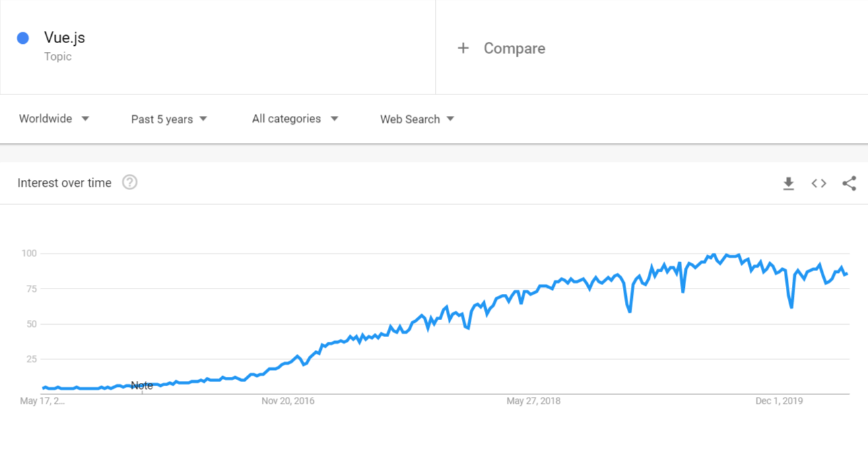Click the Nov 20, 2016 axis label
This screenshot has height=457, width=868.
click(x=288, y=401)
